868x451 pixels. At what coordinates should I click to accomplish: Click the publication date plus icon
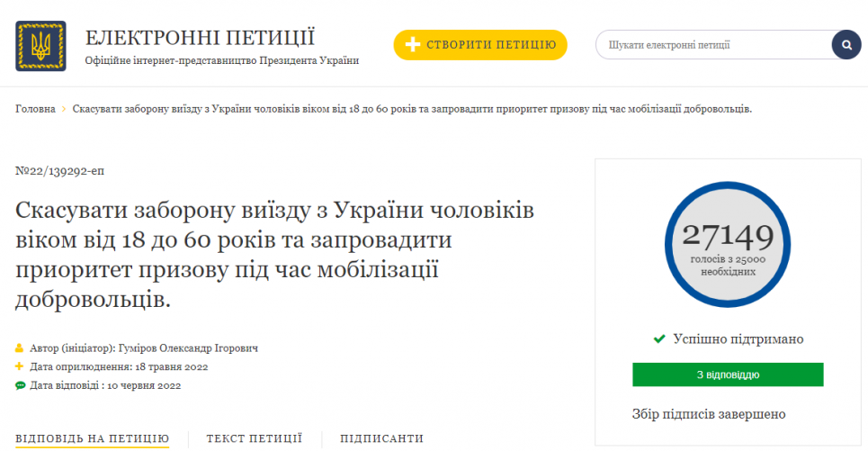20,366
